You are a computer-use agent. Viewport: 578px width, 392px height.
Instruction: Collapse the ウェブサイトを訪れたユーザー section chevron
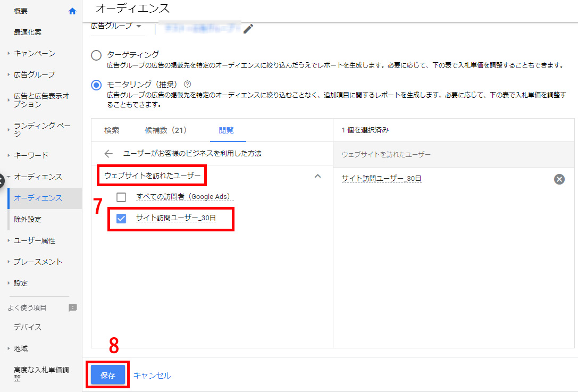[x=318, y=176]
